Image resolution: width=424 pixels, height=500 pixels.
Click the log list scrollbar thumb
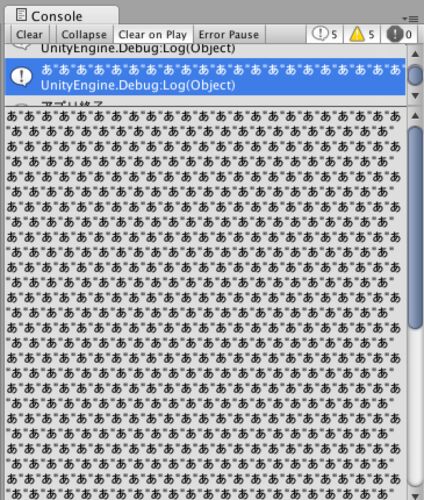(x=415, y=76)
